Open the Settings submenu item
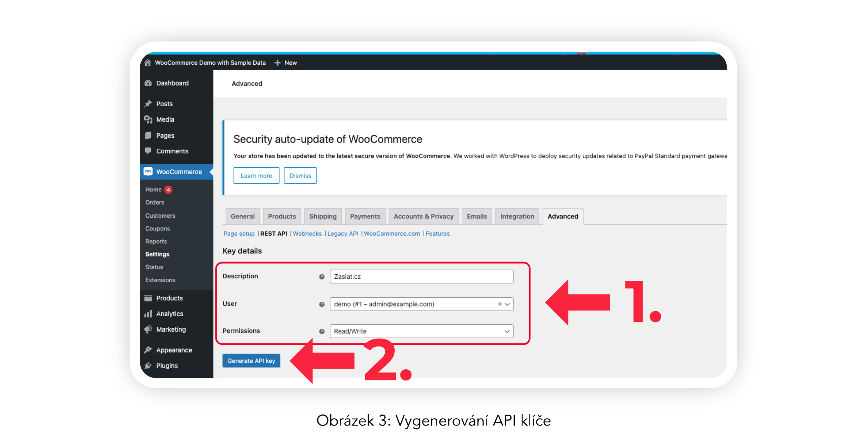This screenshot has width=868, height=437. (157, 255)
